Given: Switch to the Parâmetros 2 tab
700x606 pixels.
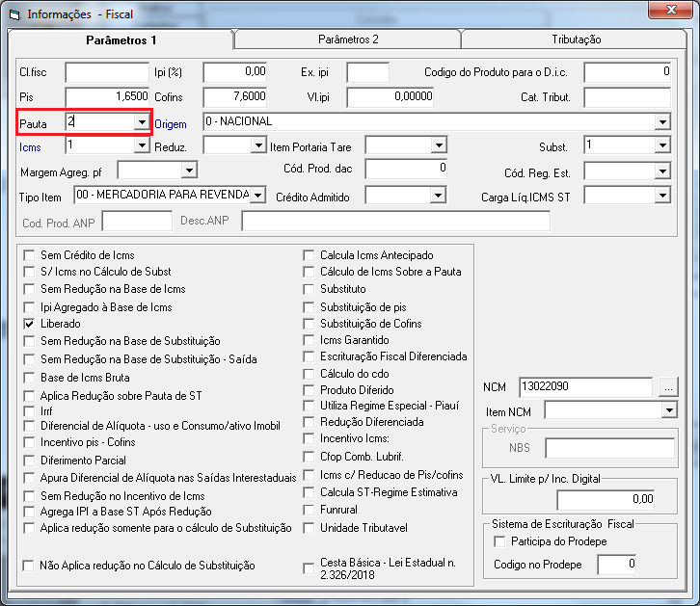Looking at the screenshot, I should (x=348, y=40).
